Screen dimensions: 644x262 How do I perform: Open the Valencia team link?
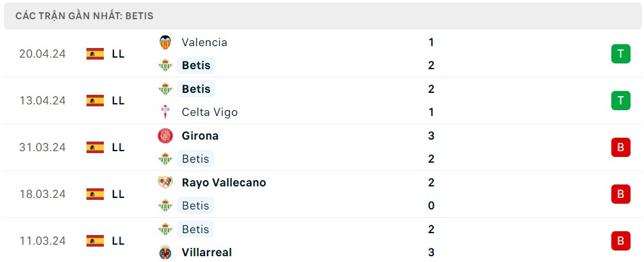[204, 42]
